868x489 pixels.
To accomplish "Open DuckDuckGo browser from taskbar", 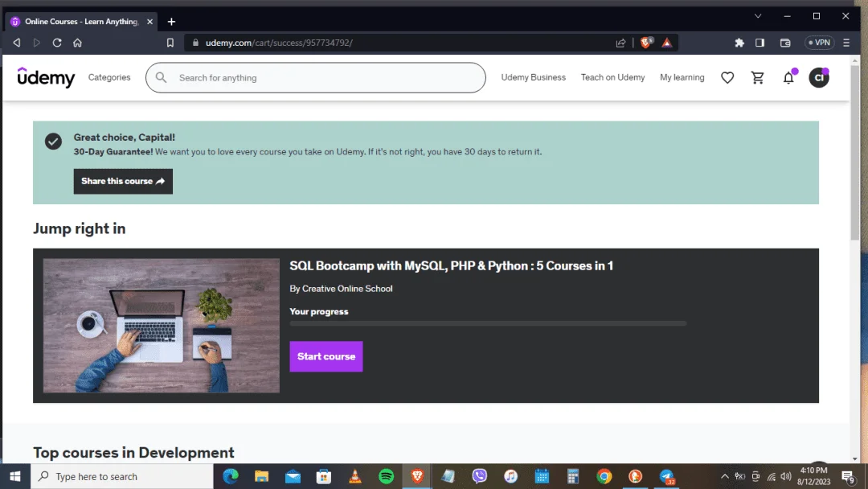I will pos(636,476).
